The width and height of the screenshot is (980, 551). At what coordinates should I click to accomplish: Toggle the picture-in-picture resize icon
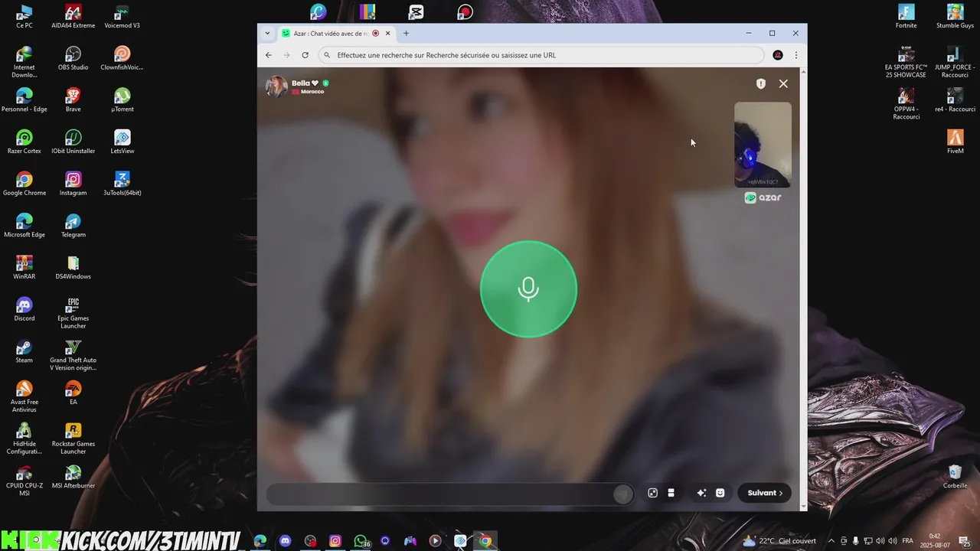point(652,493)
